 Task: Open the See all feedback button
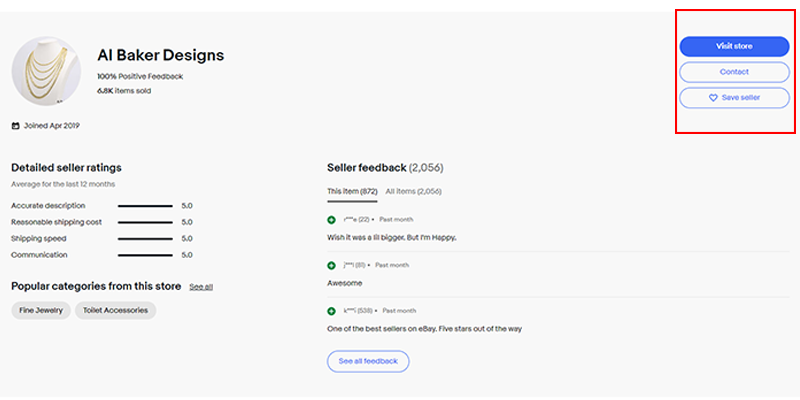[x=368, y=361]
